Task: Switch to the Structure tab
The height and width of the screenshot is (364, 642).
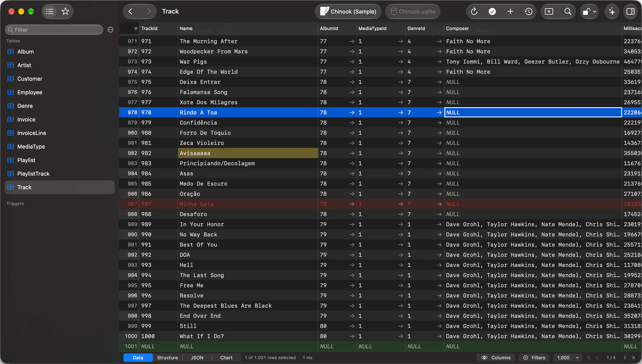Action: pyautogui.click(x=167, y=357)
